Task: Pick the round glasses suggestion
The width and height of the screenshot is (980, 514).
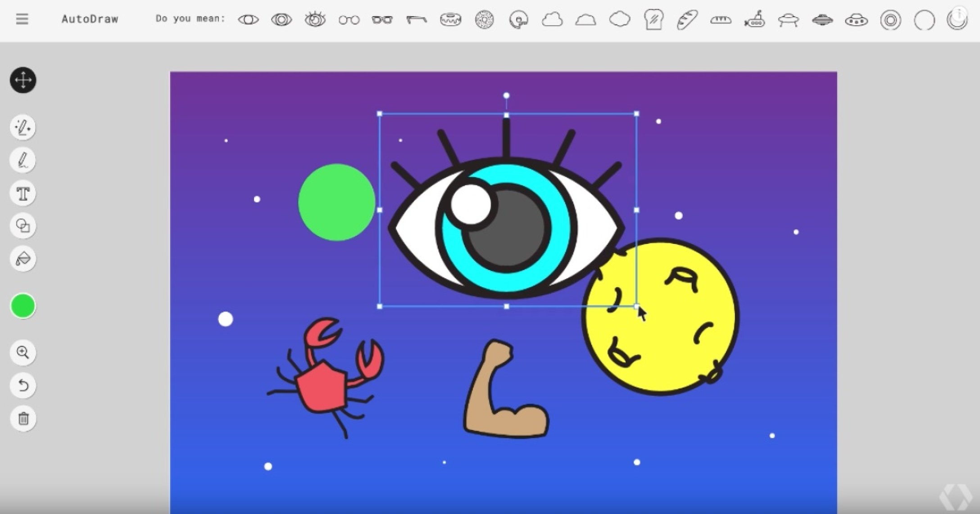Action: click(349, 20)
